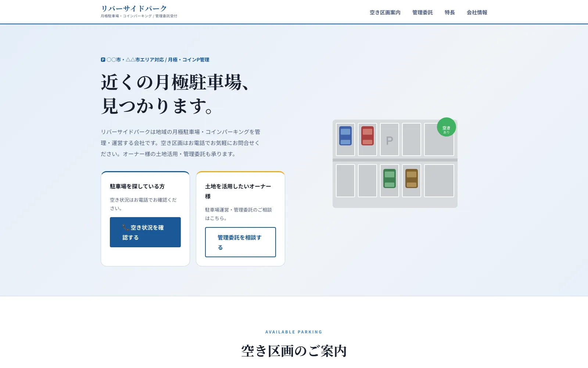
Task: Click the parking slot marked P
Action: point(390,139)
